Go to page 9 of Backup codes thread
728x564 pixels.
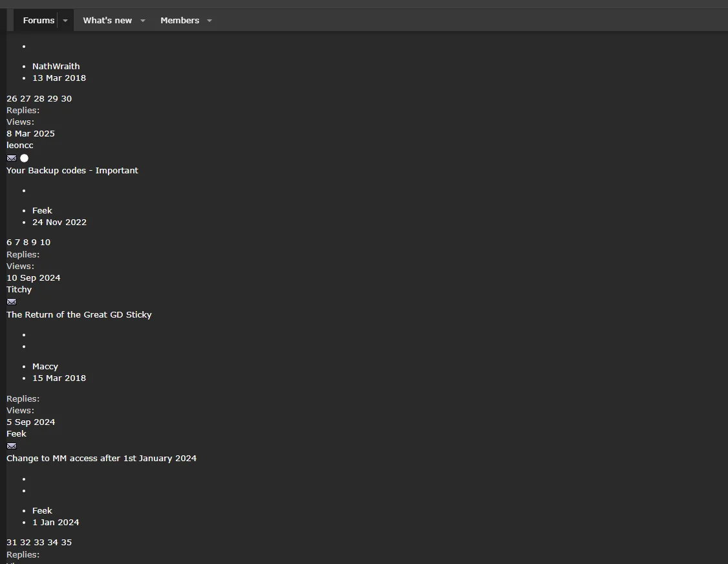coord(34,242)
